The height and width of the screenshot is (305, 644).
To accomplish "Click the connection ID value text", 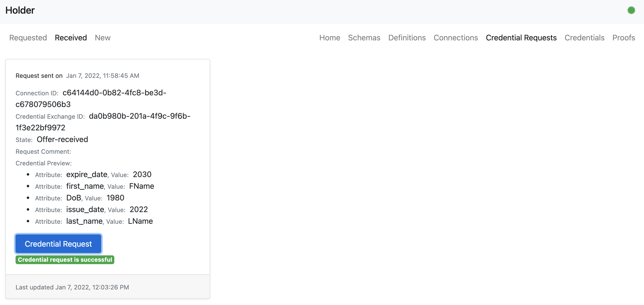I will coord(114,93).
